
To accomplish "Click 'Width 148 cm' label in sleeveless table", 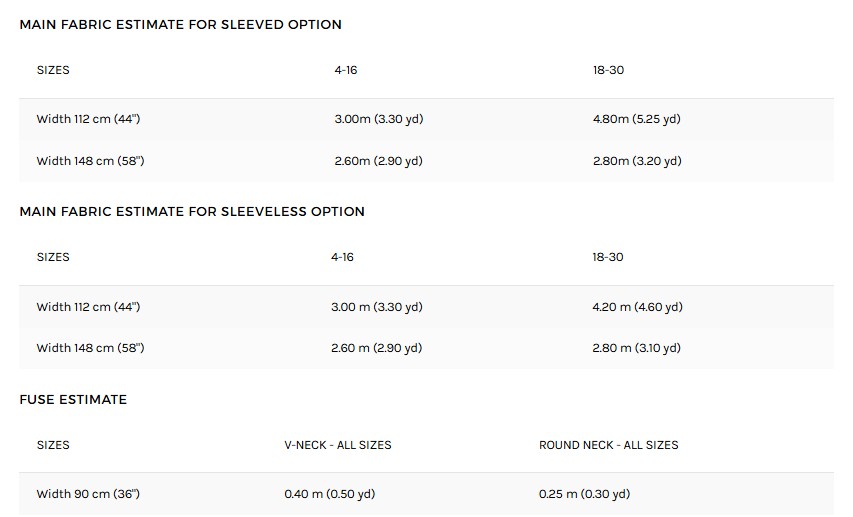I will 90,348.
